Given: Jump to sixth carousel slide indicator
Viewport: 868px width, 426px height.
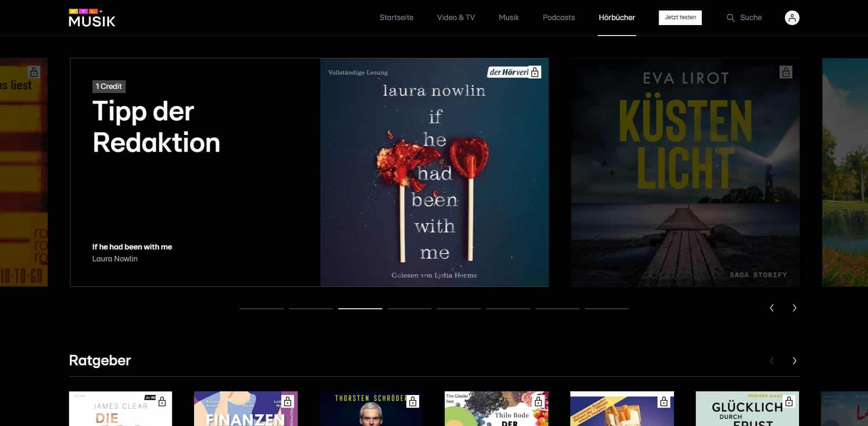Looking at the screenshot, I should (508, 309).
